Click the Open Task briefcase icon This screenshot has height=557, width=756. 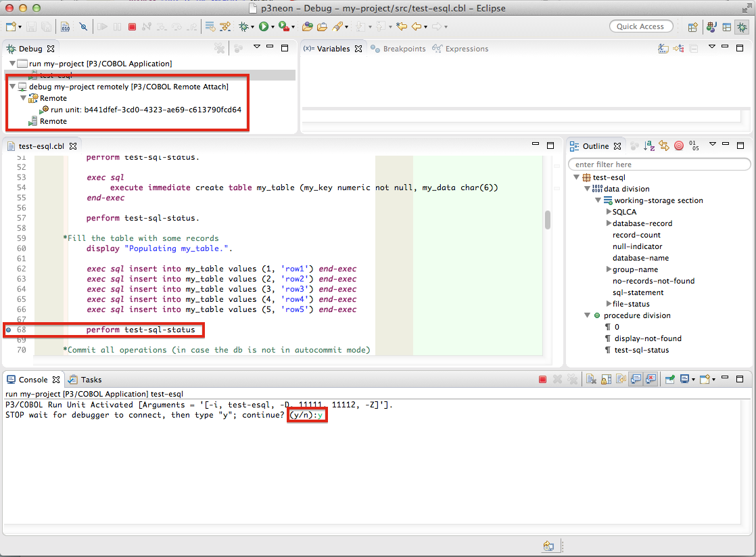coord(322,26)
